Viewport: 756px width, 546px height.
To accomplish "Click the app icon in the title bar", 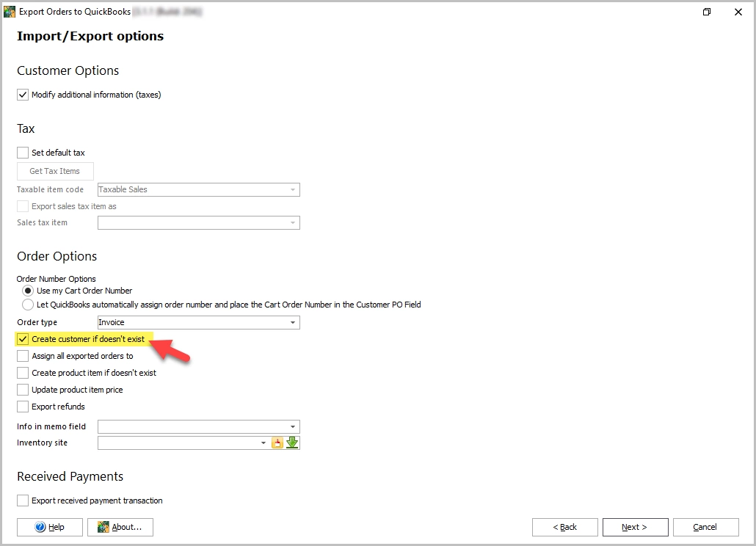I will tap(9, 12).
